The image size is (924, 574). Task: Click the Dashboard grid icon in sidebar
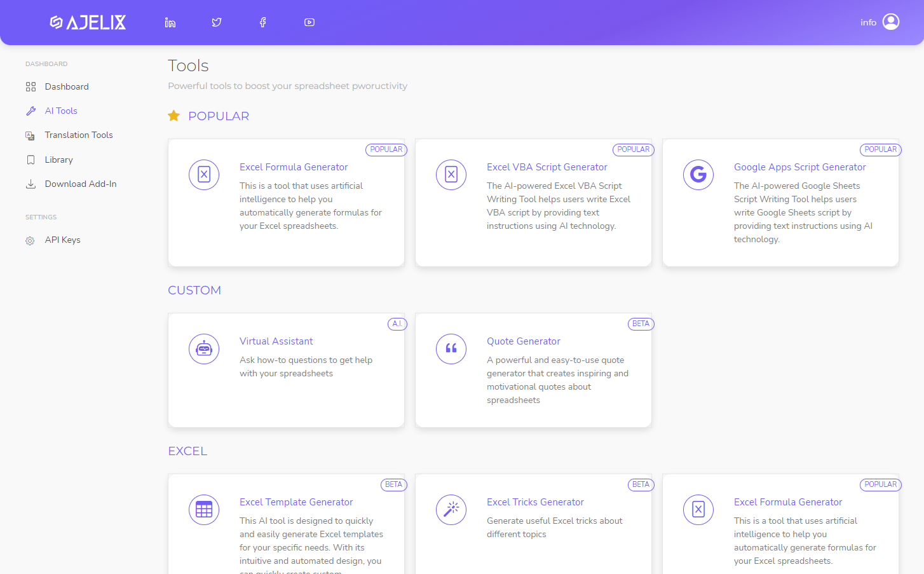coord(31,86)
